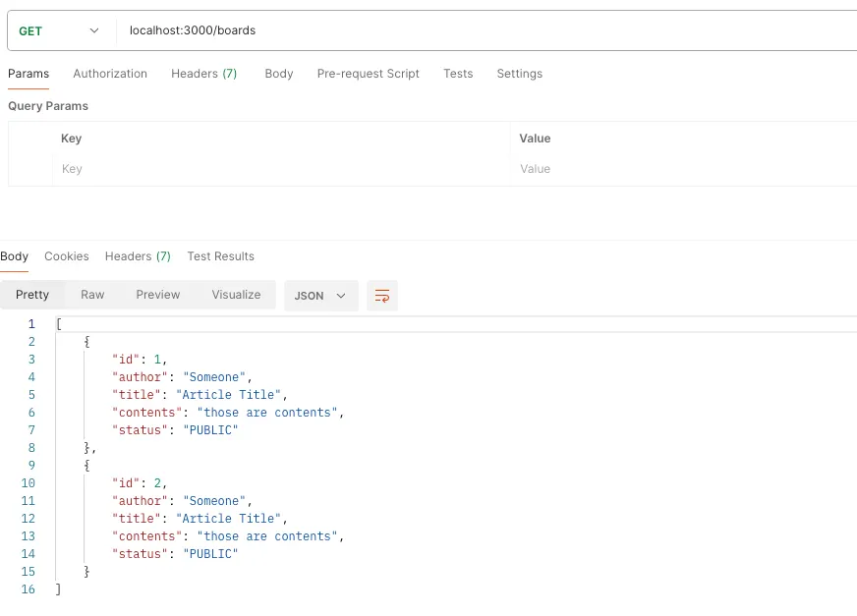The height and width of the screenshot is (616, 857).
Task: Switch response view to Raw
Action: click(x=92, y=295)
